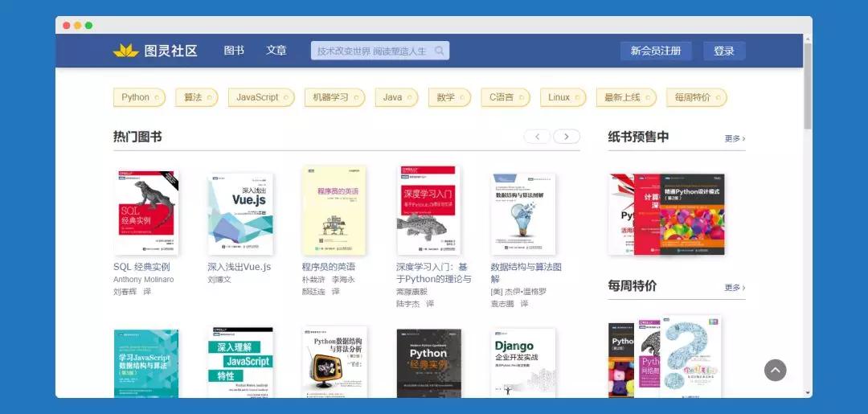This screenshot has width=868, height=414.
Task: Open Django 企业开发实战 cover
Action: [x=523, y=363]
